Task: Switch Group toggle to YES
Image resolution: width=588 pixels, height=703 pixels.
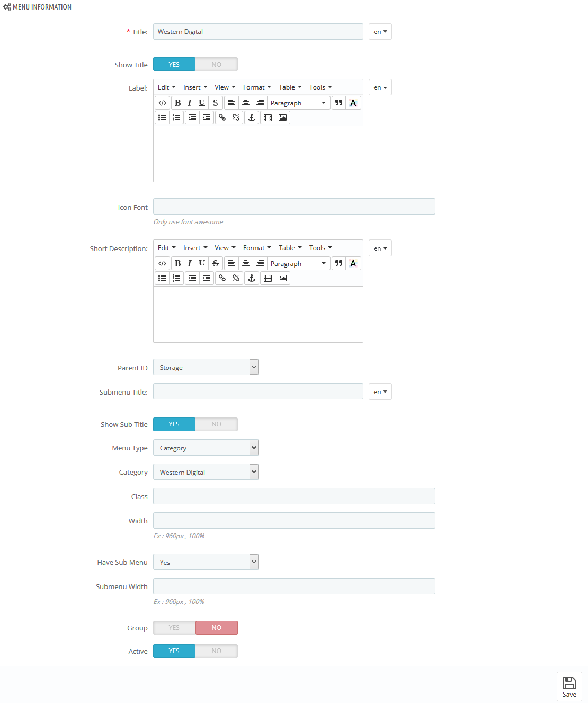Action: (174, 628)
